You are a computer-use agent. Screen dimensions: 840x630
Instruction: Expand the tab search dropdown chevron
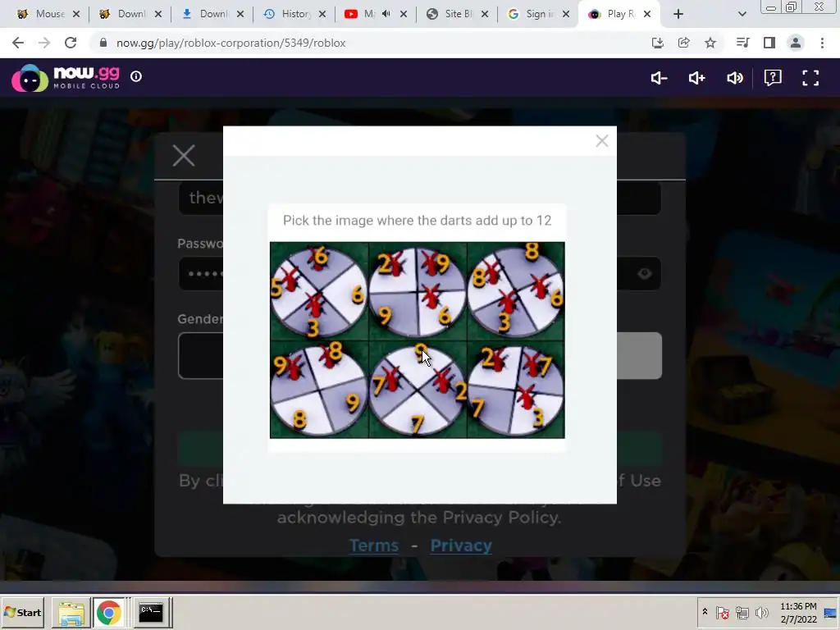pos(742,15)
